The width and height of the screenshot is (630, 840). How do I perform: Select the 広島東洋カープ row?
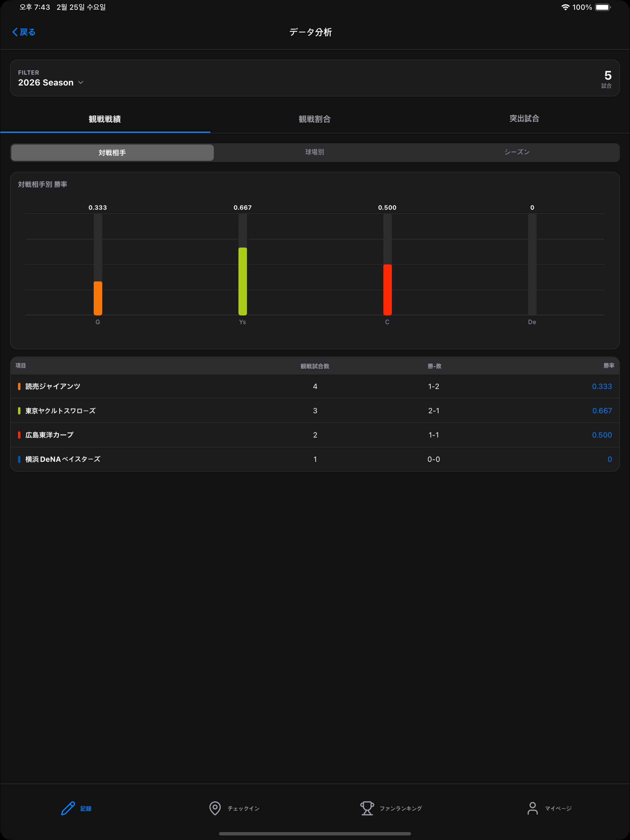315,435
